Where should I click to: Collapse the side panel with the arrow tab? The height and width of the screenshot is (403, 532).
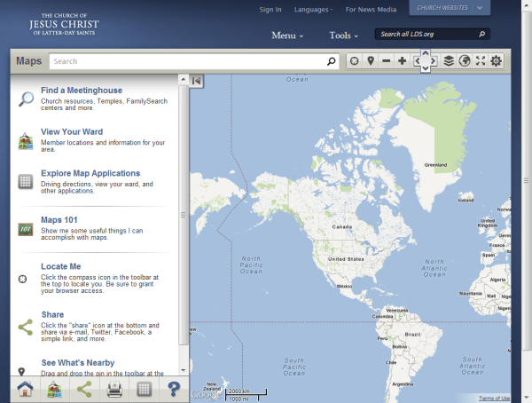pyautogui.click(x=196, y=81)
